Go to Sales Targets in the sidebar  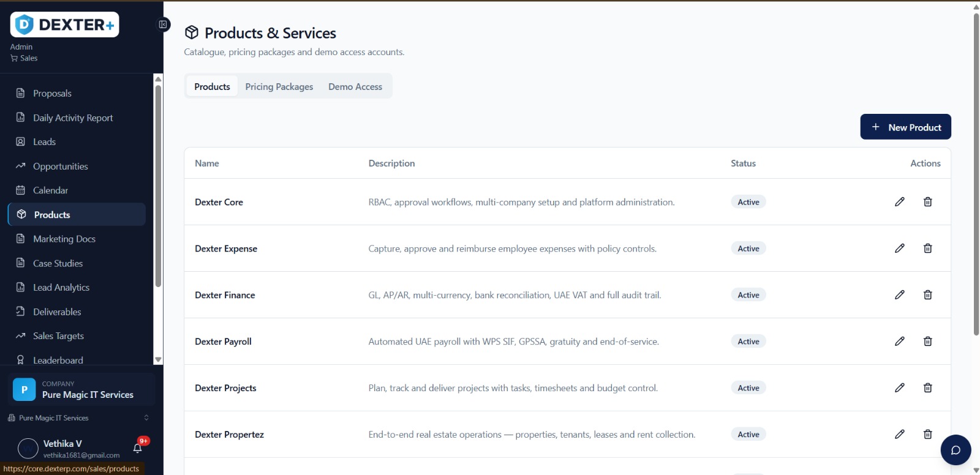[77, 336]
